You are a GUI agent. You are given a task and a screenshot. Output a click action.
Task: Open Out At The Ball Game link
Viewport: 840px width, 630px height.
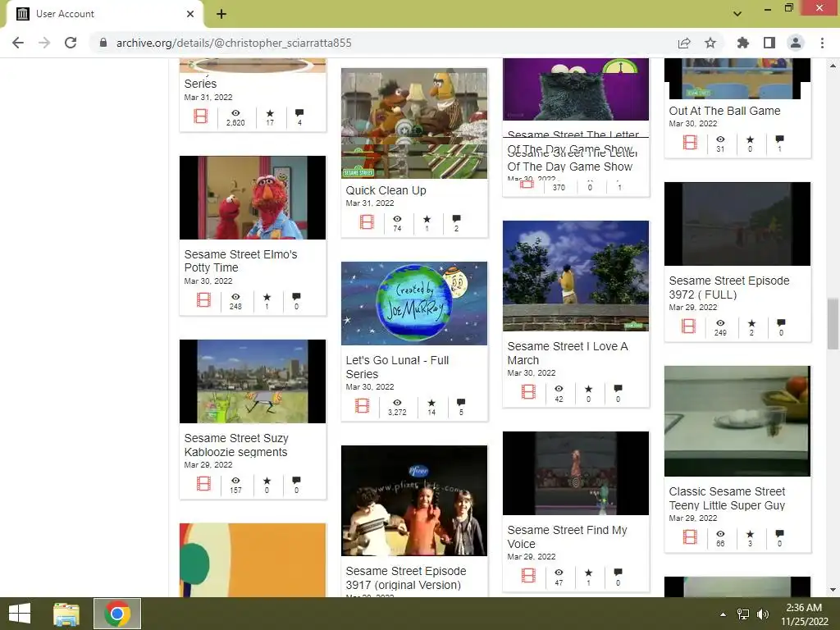click(x=724, y=111)
